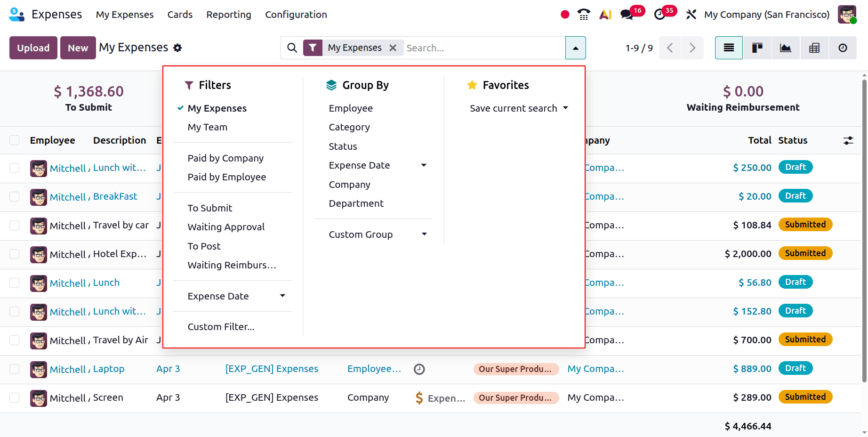Select the $ 250.00 Lunch wit… row checkbox
The image size is (868, 437).
pos(15,168)
